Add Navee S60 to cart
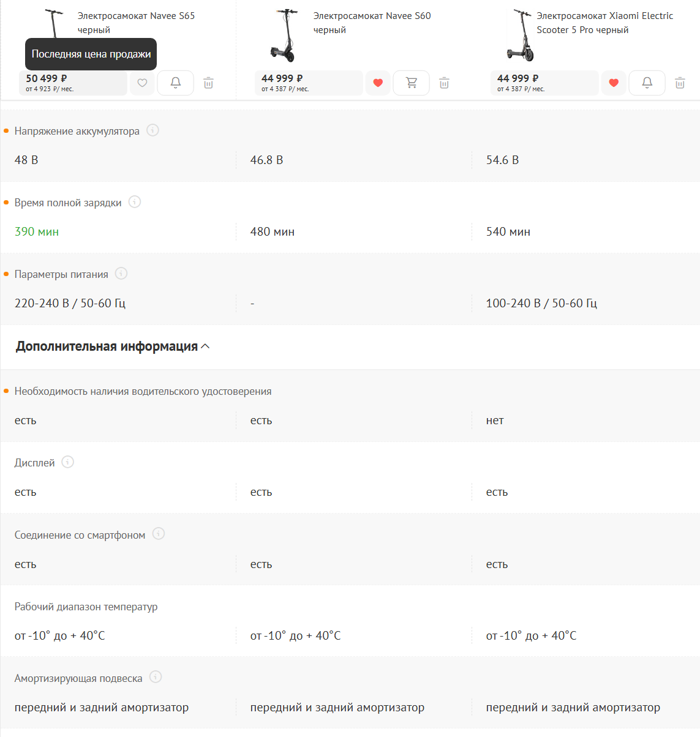700x737 pixels. tap(411, 83)
